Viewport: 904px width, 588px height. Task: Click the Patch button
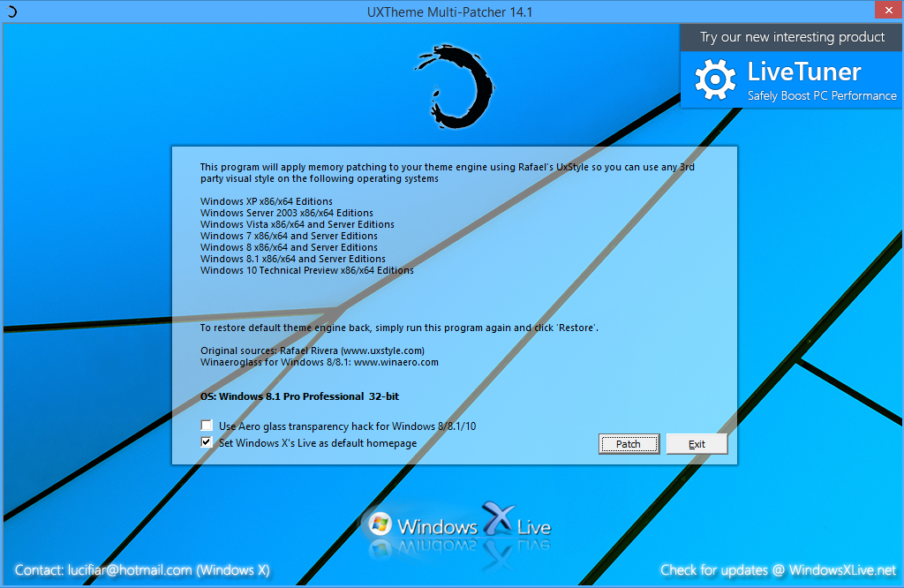tap(628, 443)
